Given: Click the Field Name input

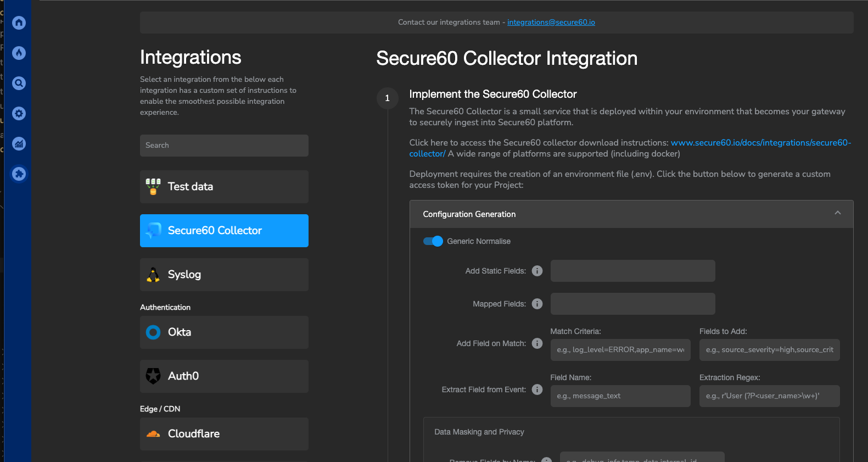Looking at the screenshot, I should (x=620, y=396).
